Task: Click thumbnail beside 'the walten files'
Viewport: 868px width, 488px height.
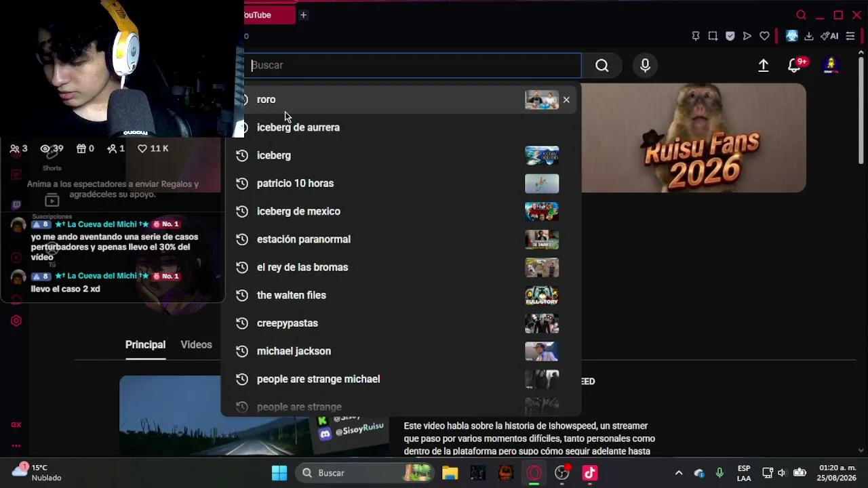Action: [542, 296]
